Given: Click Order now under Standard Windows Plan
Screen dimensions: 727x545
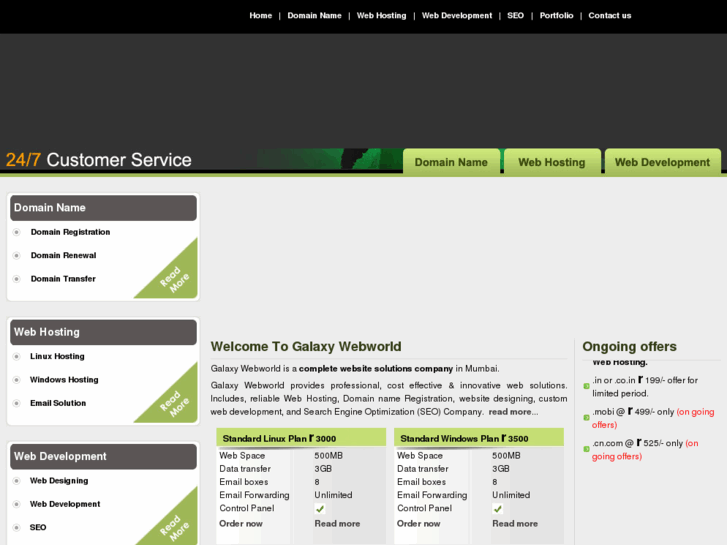Looking at the screenshot, I should tap(418, 524).
